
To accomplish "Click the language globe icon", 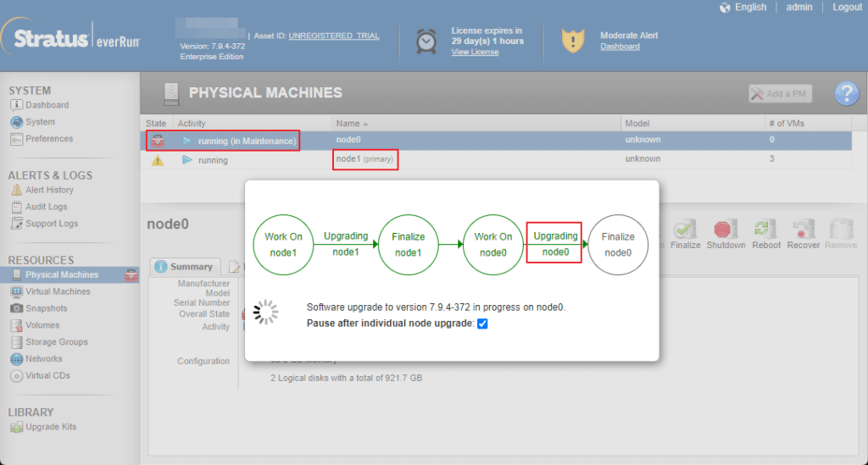I will pos(725,8).
